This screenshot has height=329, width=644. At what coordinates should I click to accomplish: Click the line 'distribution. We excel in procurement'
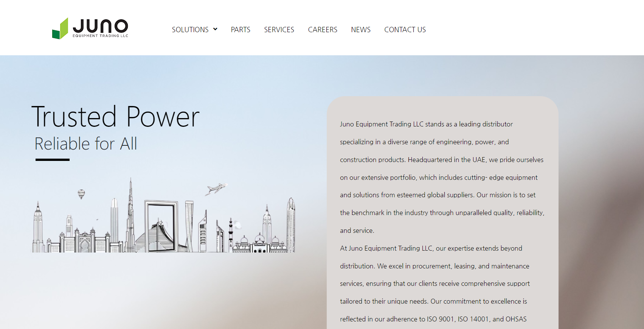click(x=435, y=266)
